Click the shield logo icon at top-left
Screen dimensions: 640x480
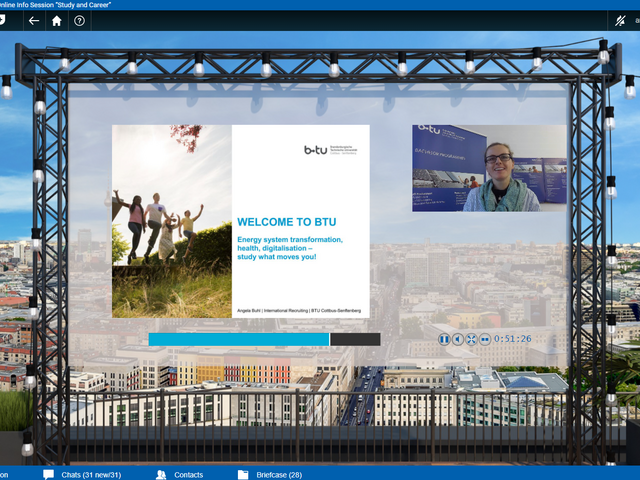[2, 20]
